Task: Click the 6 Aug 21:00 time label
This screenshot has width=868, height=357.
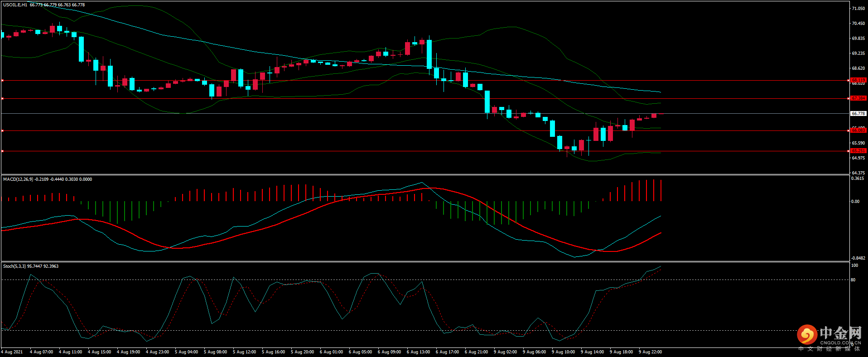Action: coord(476,352)
